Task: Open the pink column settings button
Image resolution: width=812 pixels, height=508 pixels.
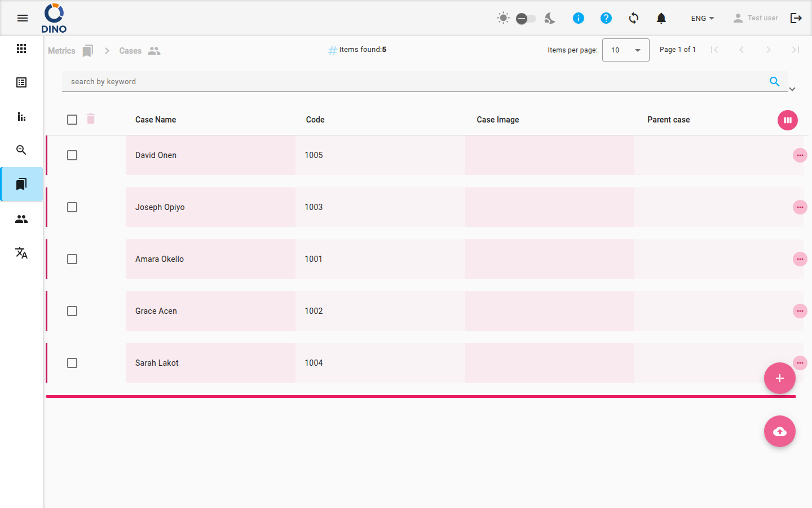Action: click(x=788, y=120)
